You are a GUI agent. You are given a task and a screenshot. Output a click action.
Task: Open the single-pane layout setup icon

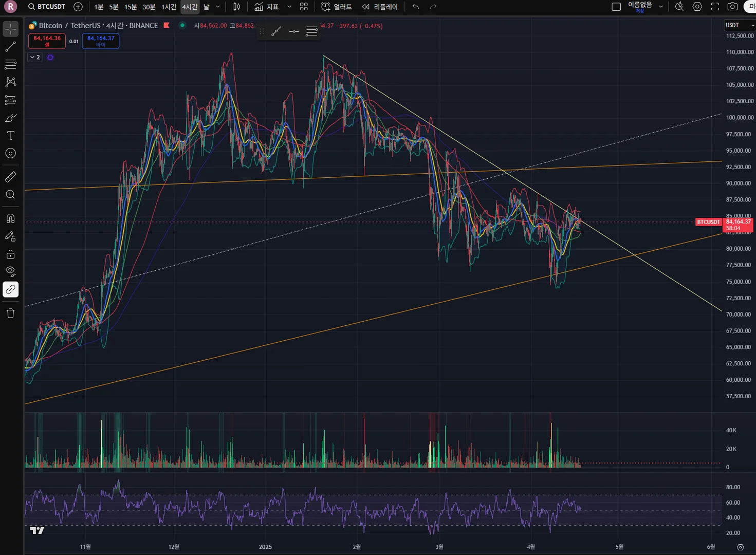point(616,7)
